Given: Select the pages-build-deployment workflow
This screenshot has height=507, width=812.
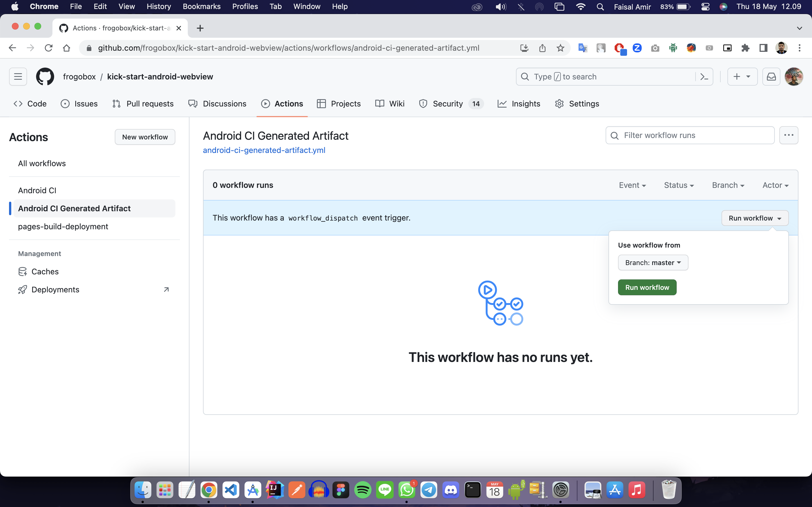Looking at the screenshot, I should pyautogui.click(x=63, y=226).
